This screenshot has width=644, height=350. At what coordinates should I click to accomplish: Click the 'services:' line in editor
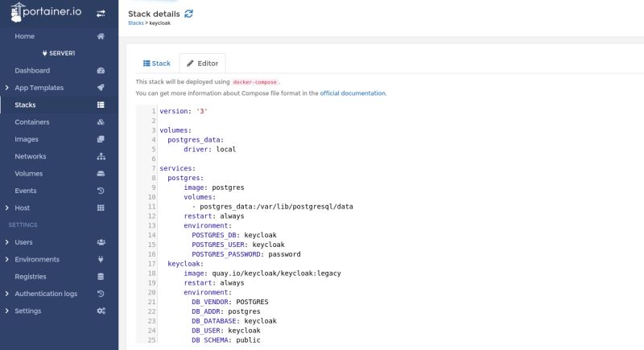click(177, 168)
